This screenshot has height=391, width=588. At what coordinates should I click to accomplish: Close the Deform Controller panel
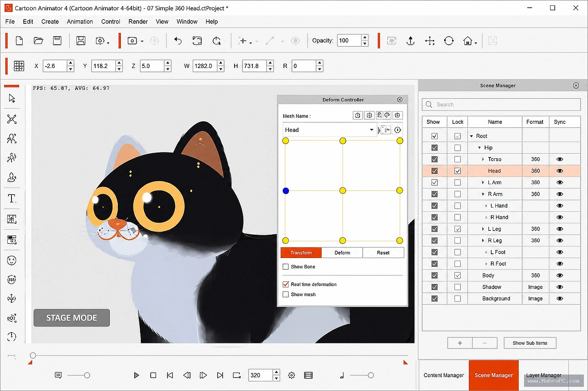pos(400,99)
